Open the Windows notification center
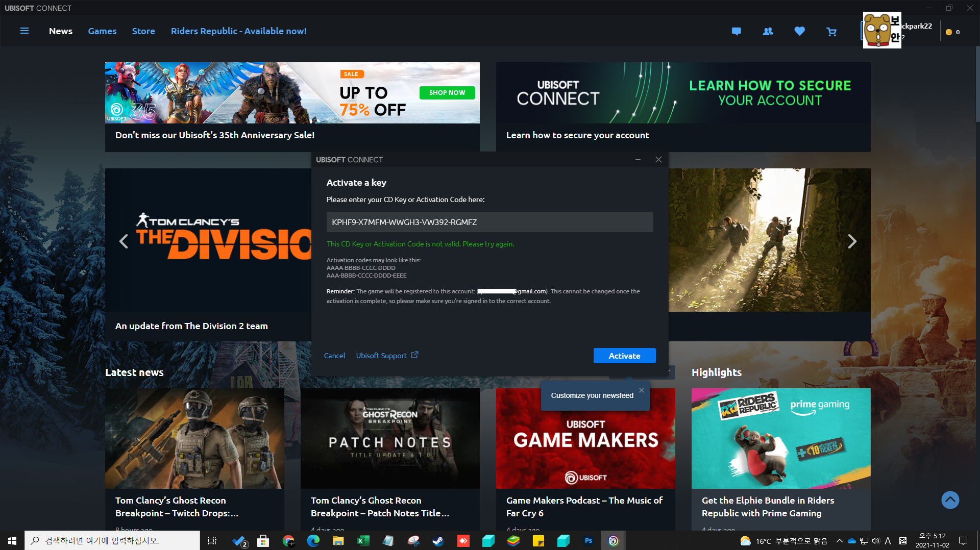Image resolution: width=980 pixels, height=550 pixels. (963, 540)
